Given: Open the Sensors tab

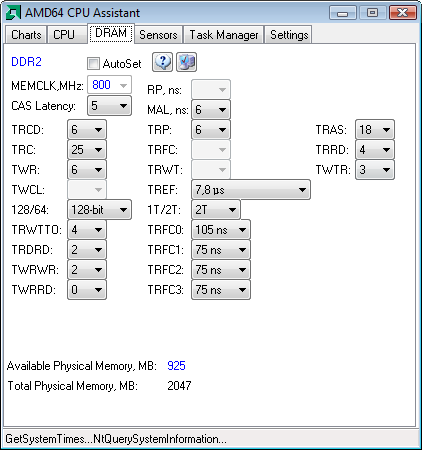Looking at the screenshot, I should point(158,35).
